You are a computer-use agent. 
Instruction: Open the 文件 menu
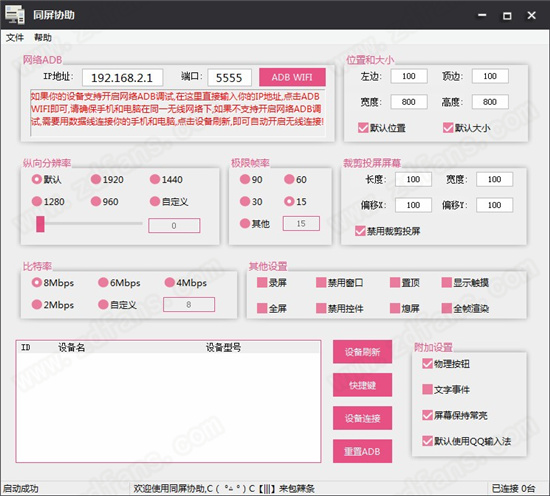[x=15, y=38]
